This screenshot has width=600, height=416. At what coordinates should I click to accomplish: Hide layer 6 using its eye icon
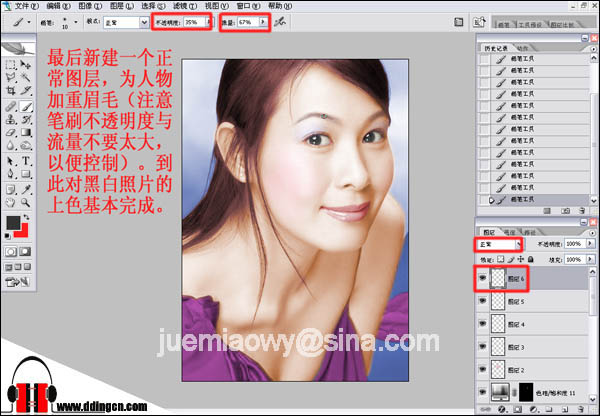(483, 278)
